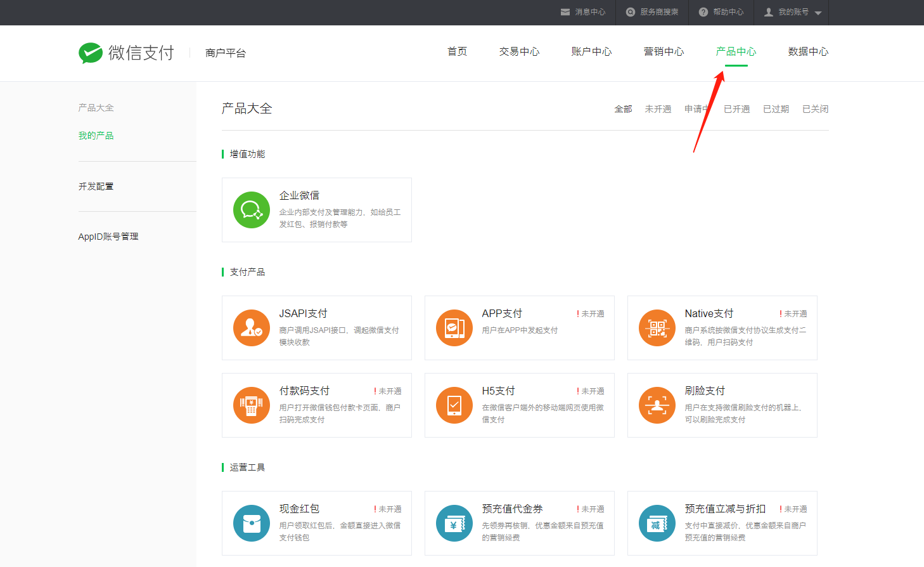The image size is (924, 567).
Task: Click the orange H5支付 tablet icon
Action: [x=454, y=405]
